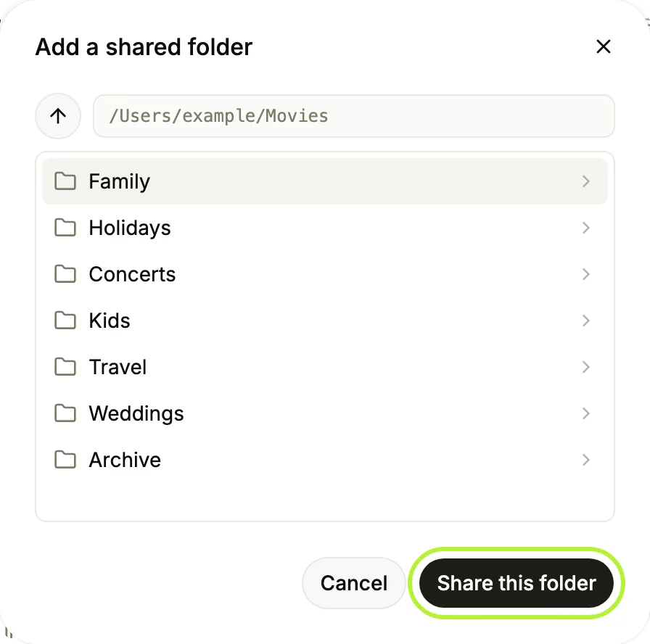Open the Concerts folder via its chevron
650x644 pixels.
click(585, 274)
